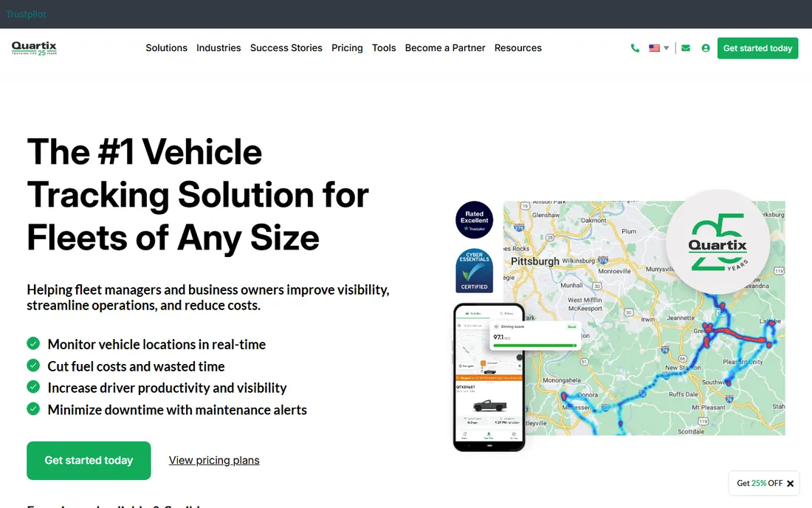Click the Get 25% OFF offer text
This screenshot has width=812, height=508.
pos(760,483)
